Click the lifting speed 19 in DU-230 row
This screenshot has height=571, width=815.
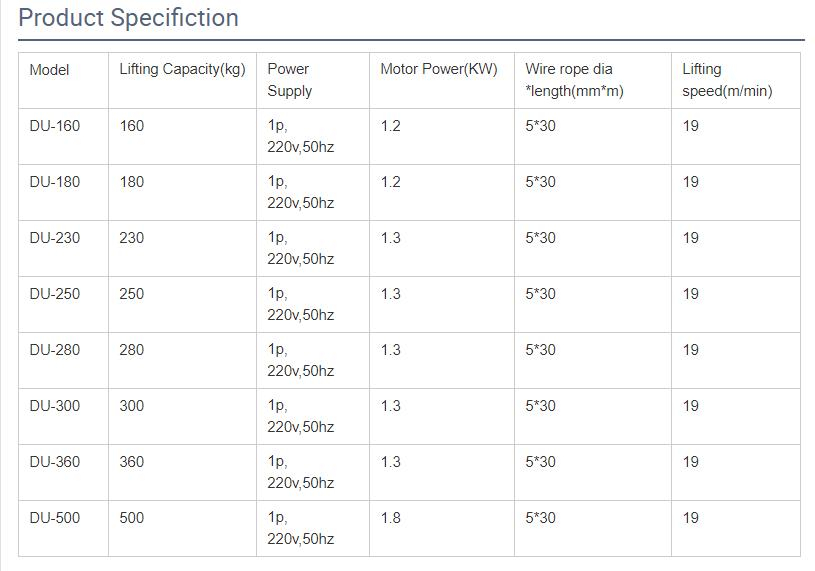(691, 238)
